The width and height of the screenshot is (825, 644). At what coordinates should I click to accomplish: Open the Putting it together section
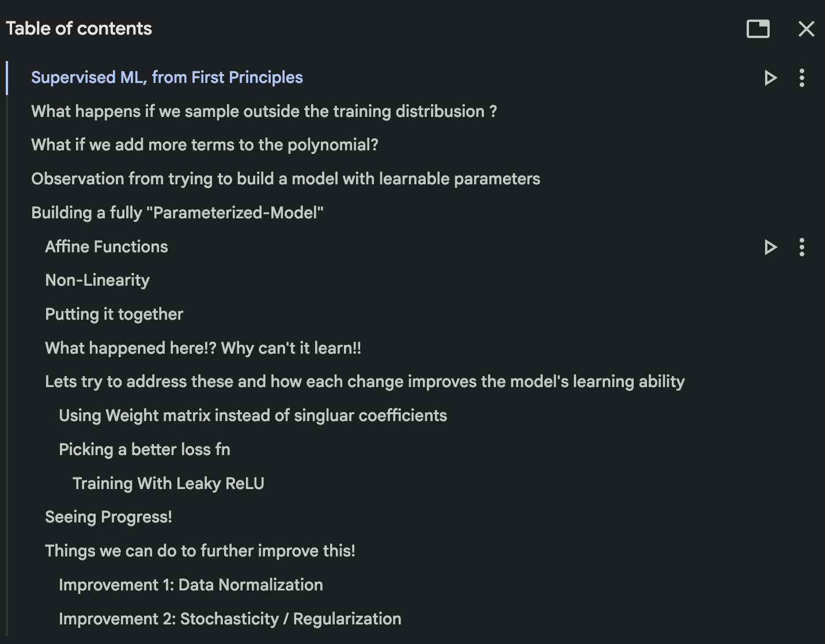(x=114, y=314)
